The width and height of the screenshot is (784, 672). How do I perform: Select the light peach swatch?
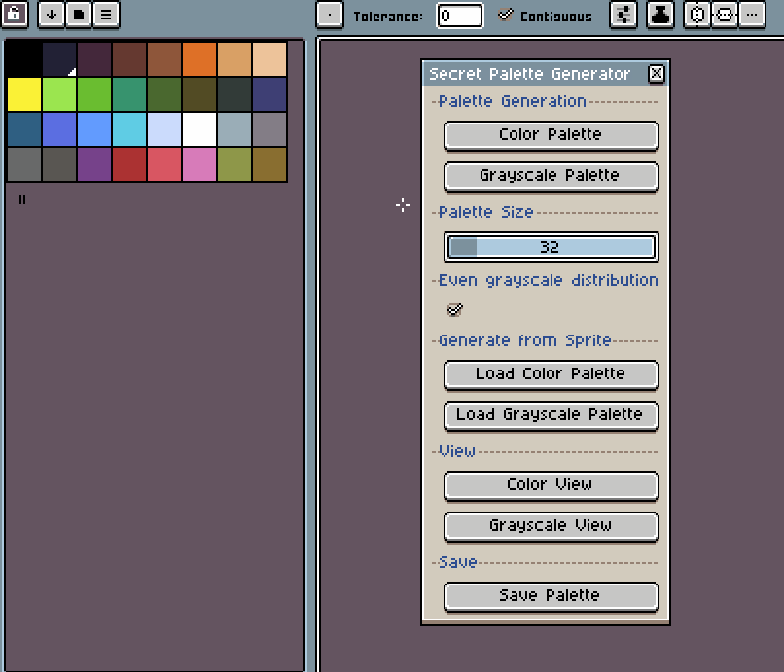click(x=269, y=59)
